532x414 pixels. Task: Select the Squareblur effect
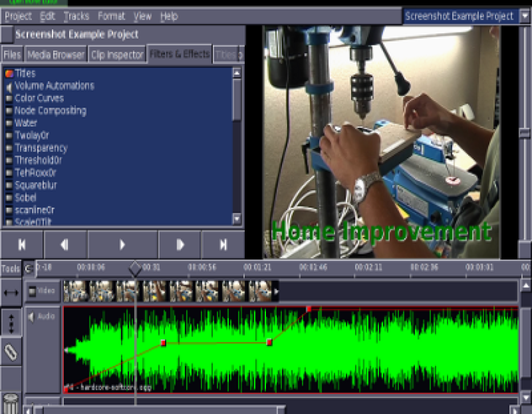tap(36, 185)
